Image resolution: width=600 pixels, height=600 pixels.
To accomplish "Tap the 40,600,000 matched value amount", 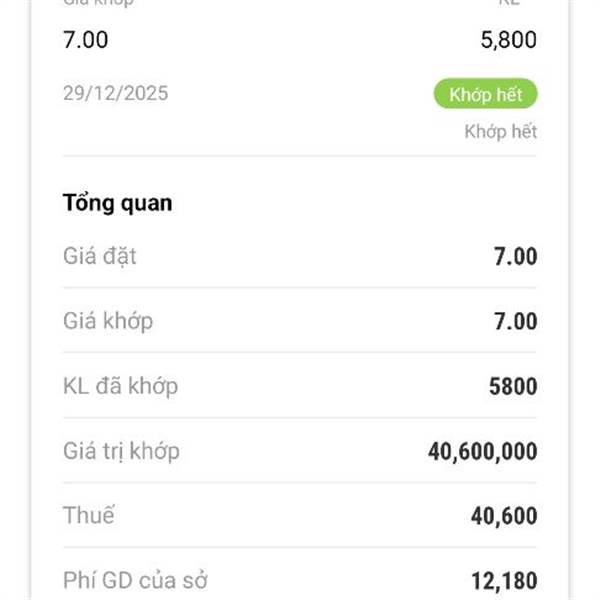I will tap(482, 452).
